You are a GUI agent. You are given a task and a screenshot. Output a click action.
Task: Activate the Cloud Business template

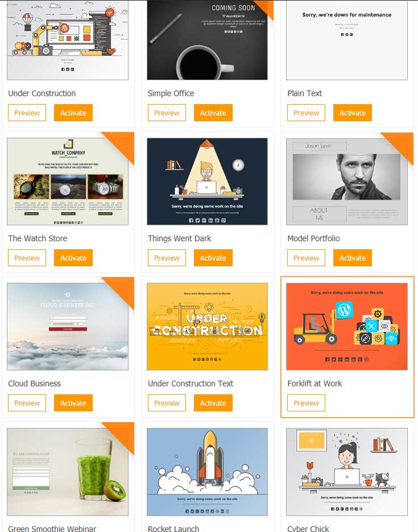[73, 403]
